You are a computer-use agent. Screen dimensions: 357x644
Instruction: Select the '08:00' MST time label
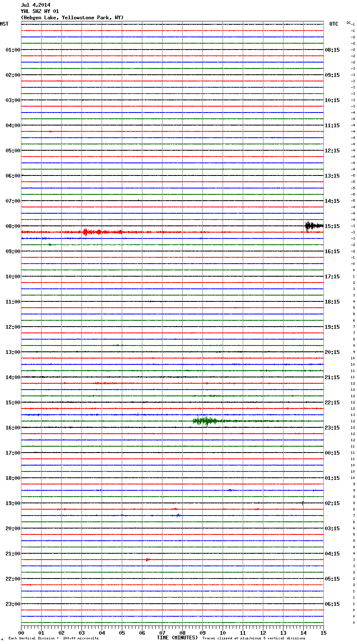(x=13, y=226)
